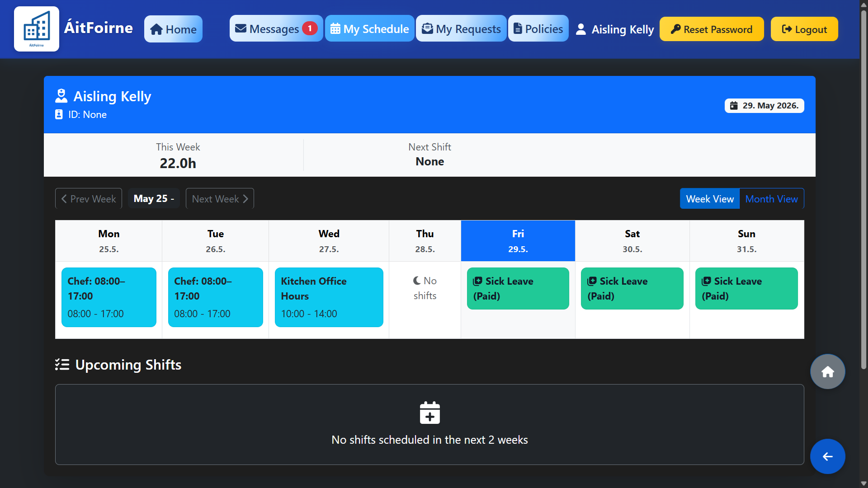
Task: Click the No shifts scheduled message
Action: pos(429,440)
